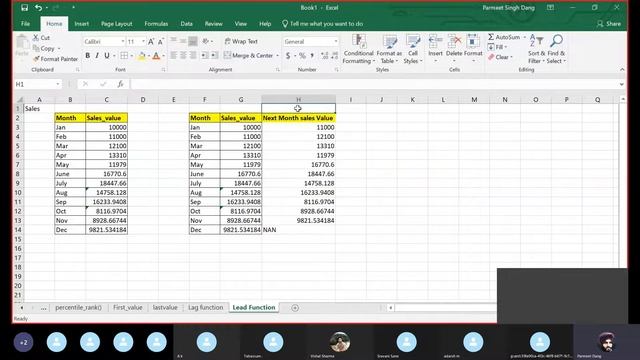640x360 pixels.
Task: Toggle align text left
Action: 173,56
